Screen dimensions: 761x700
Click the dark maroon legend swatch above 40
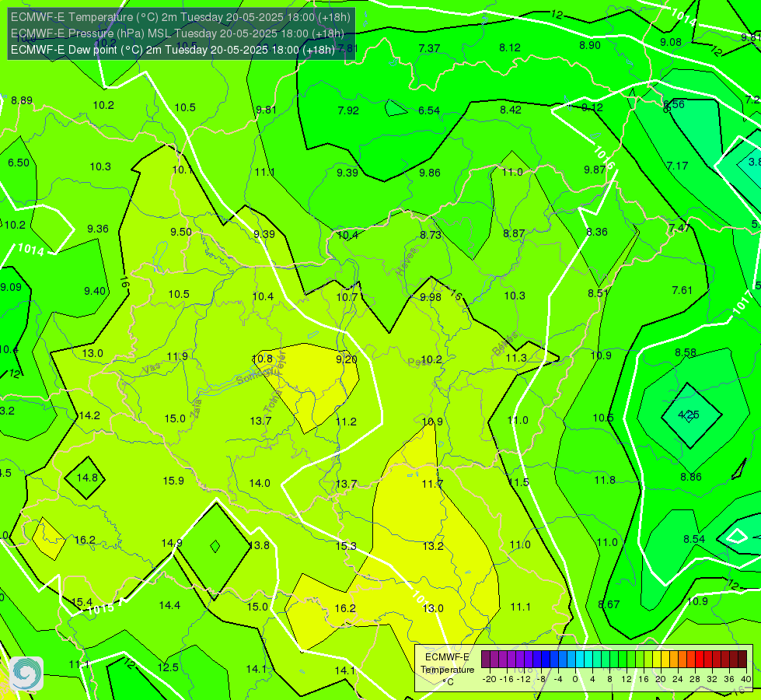click(x=742, y=660)
